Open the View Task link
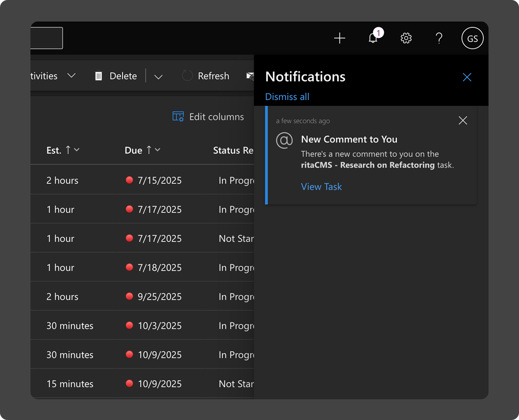This screenshot has height=420, width=519. click(321, 187)
